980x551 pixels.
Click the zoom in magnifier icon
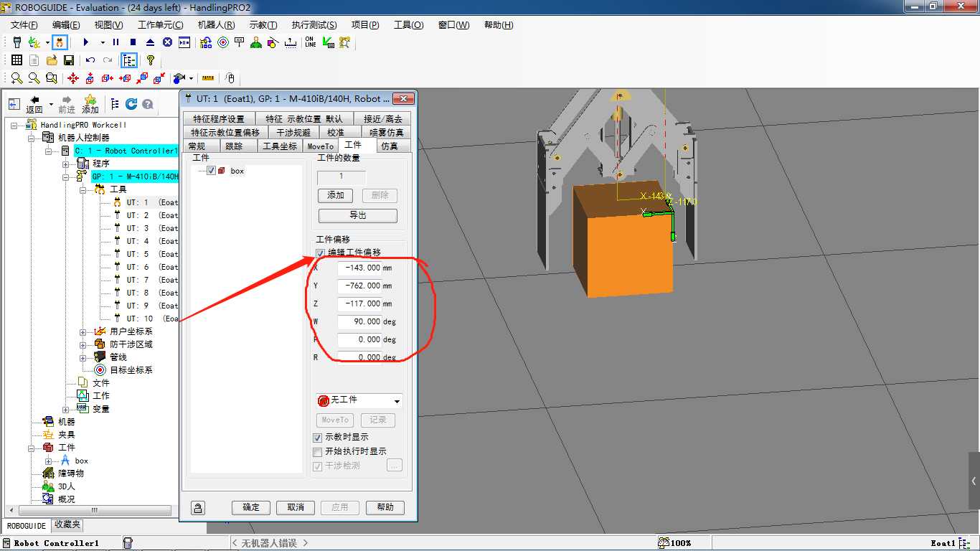pos(17,78)
